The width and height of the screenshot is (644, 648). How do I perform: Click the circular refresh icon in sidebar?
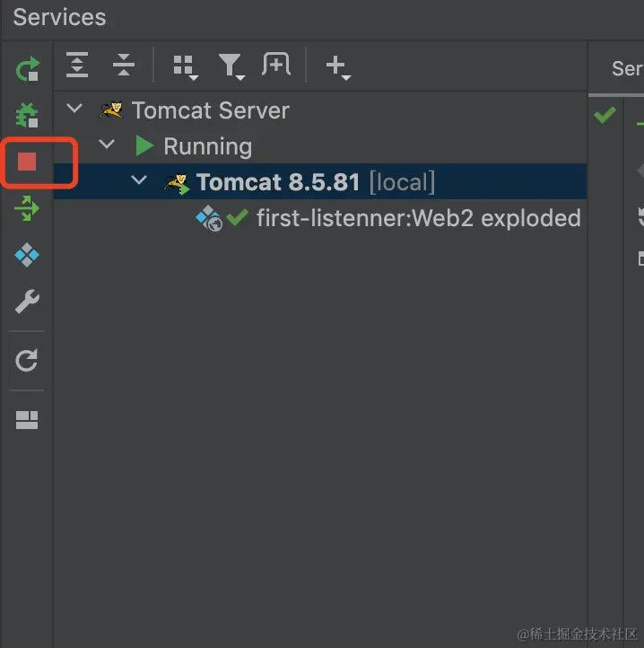pos(28,361)
